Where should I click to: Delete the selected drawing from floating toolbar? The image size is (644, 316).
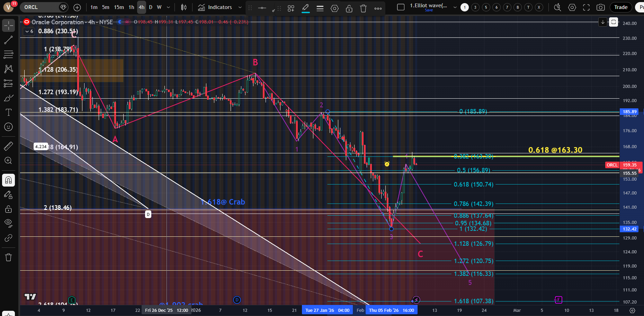click(x=363, y=8)
